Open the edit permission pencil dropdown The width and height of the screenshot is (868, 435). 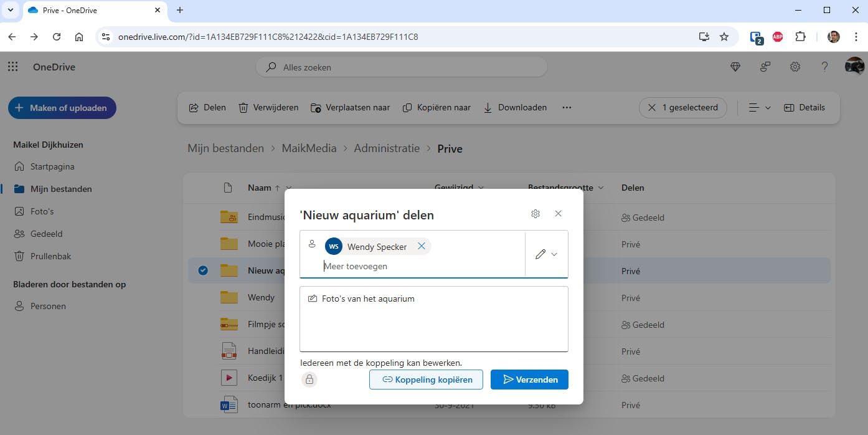point(545,254)
